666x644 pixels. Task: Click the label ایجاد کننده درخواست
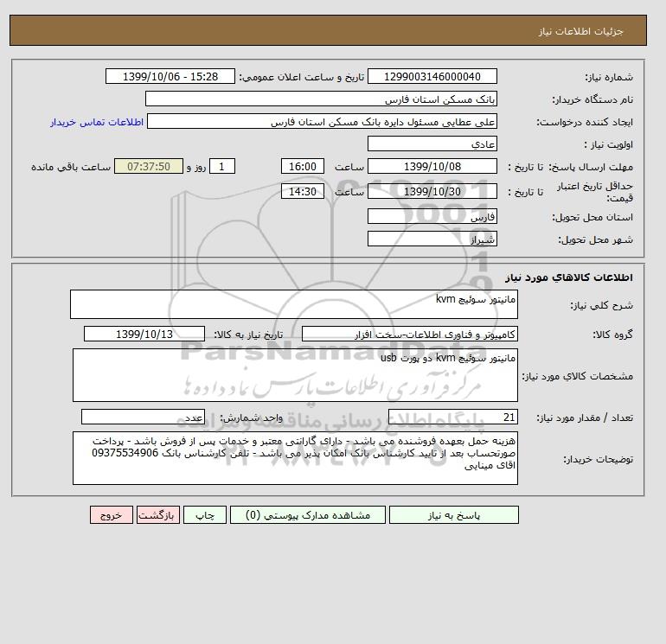pos(585,122)
